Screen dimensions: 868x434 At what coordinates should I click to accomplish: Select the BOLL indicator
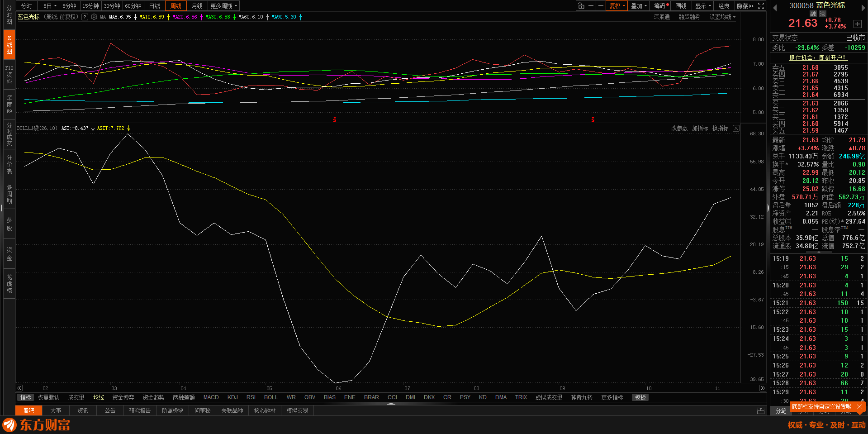(x=271, y=397)
